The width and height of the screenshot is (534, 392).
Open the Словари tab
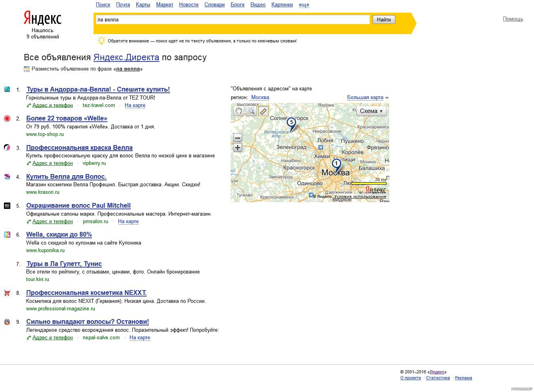[214, 5]
